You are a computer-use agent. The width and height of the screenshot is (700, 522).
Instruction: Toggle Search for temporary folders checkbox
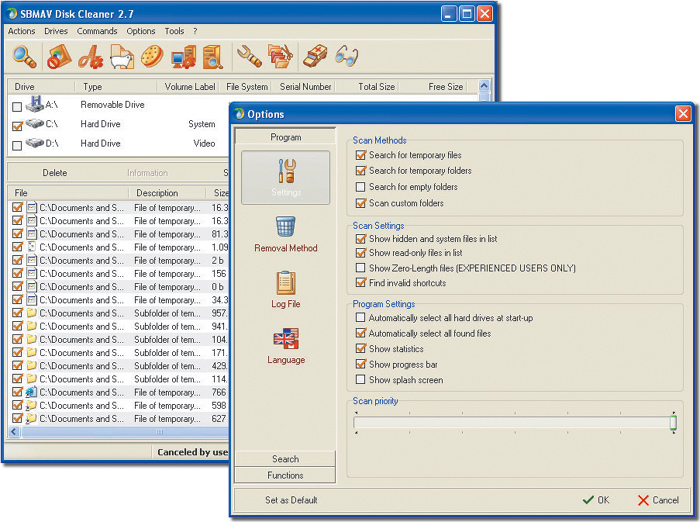(x=361, y=171)
